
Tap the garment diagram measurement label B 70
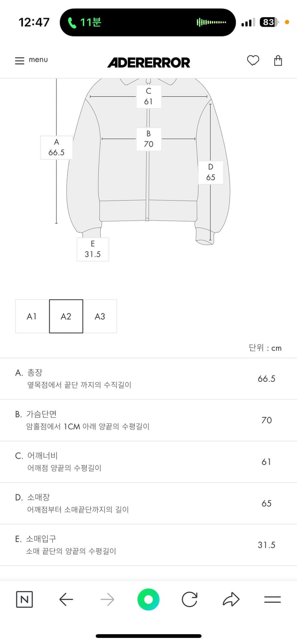pos(148,140)
